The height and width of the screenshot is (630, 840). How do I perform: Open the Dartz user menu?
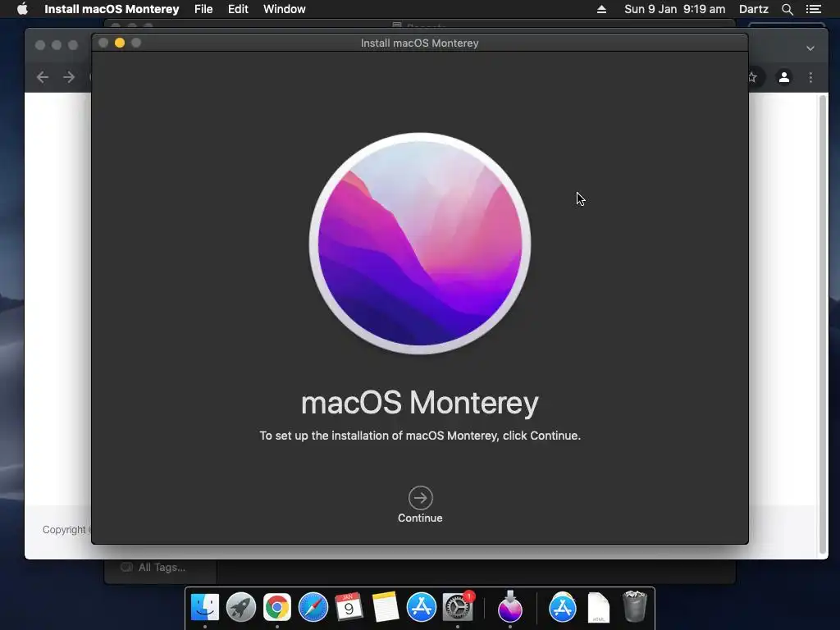pyautogui.click(x=753, y=9)
